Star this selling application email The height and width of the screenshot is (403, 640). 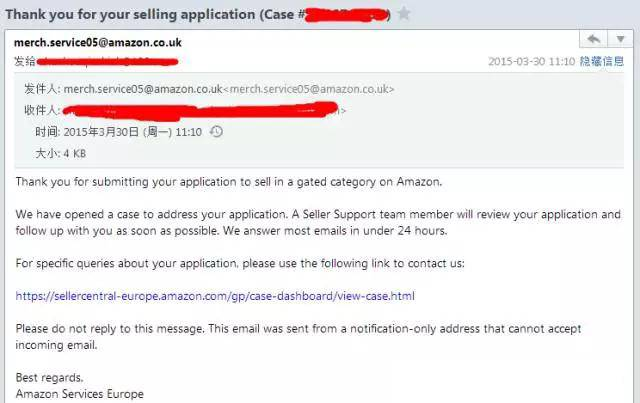click(x=404, y=14)
